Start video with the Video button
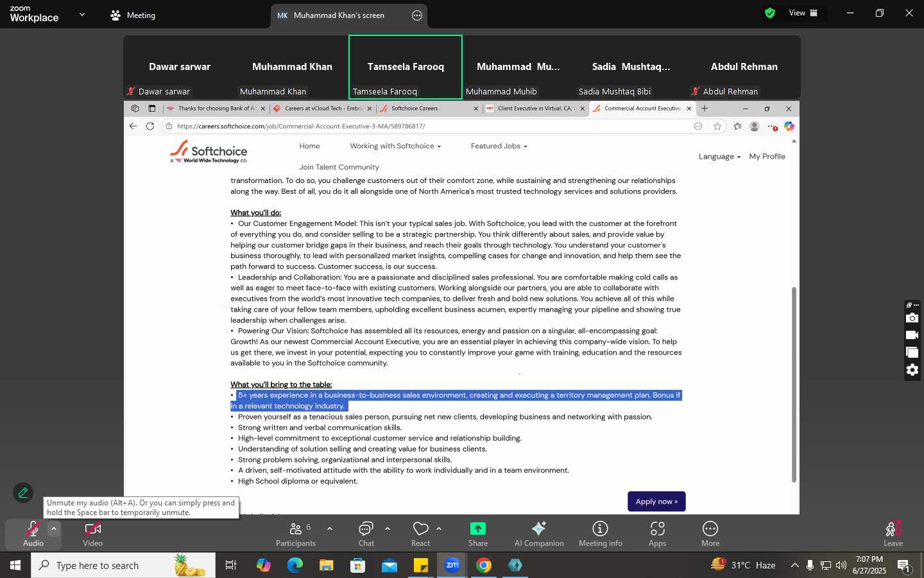This screenshot has width=924, height=578. coord(93,534)
